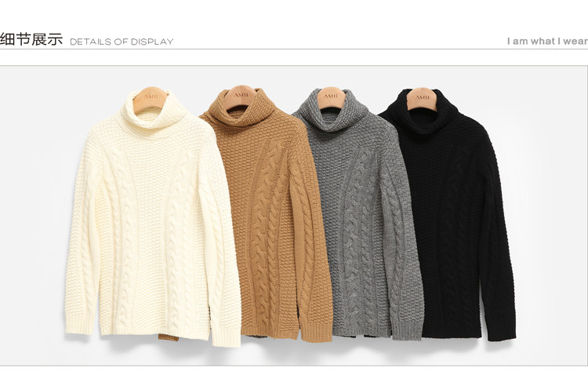Click the grey sweater's ribbed hem

coord(362,329)
